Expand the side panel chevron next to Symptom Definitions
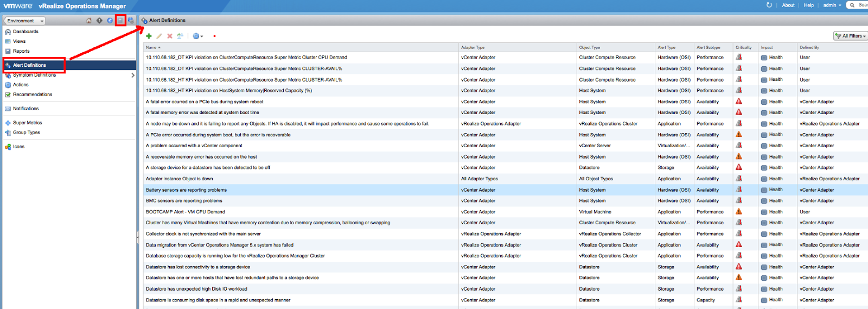Viewport: 868px width, 309px height. (133, 75)
